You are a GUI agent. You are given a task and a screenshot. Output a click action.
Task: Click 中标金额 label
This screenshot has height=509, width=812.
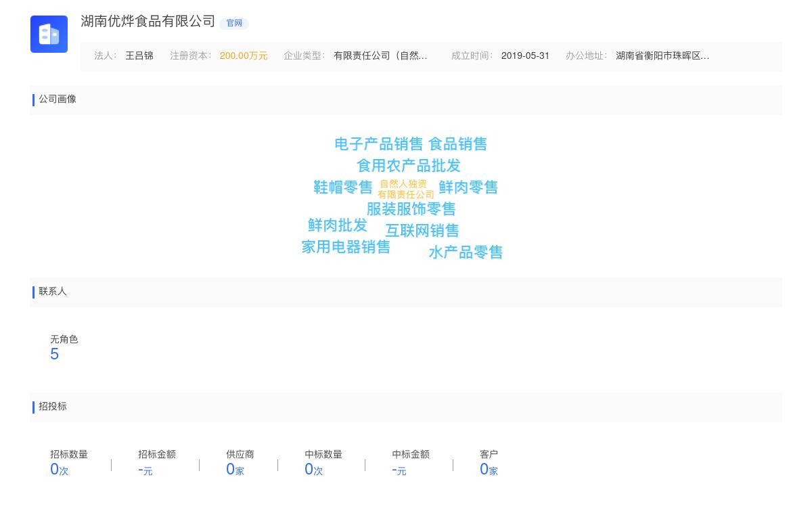(411, 455)
